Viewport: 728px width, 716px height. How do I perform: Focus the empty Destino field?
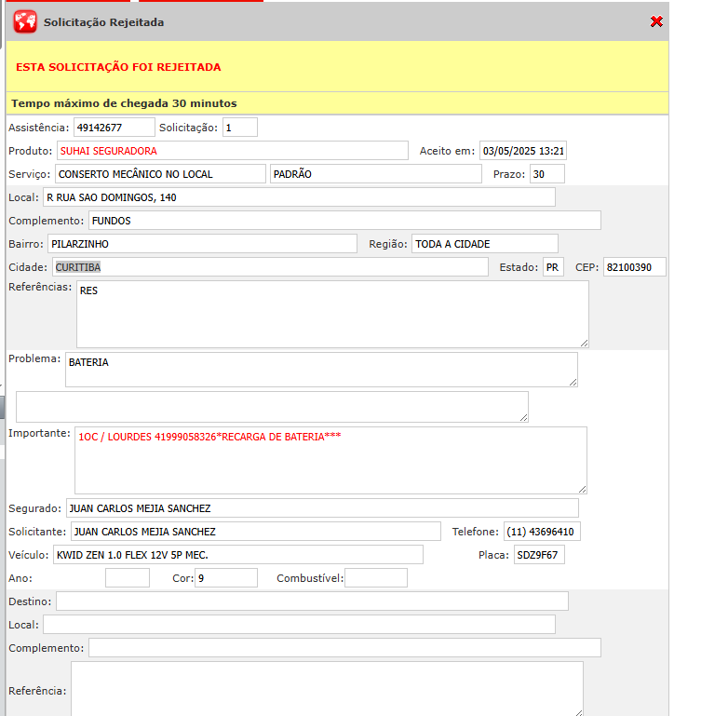tap(311, 601)
